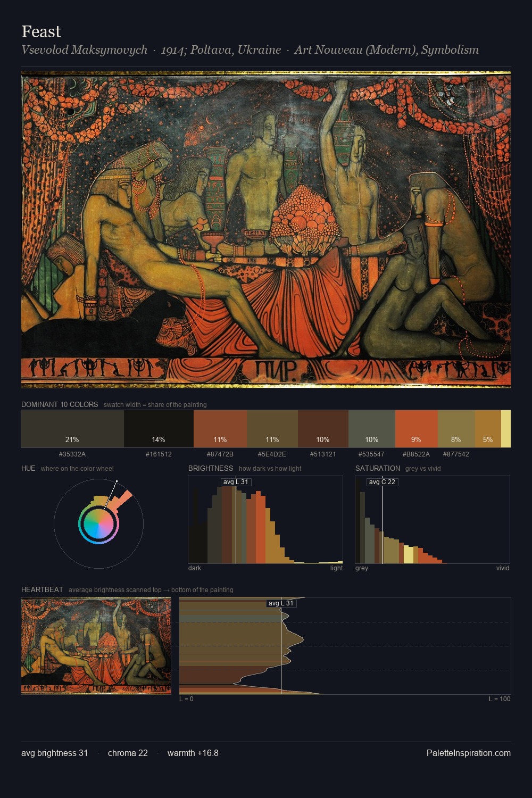532x798 pixels.
Task: Click the 'Feast' title
Action: tap(41, 32)
